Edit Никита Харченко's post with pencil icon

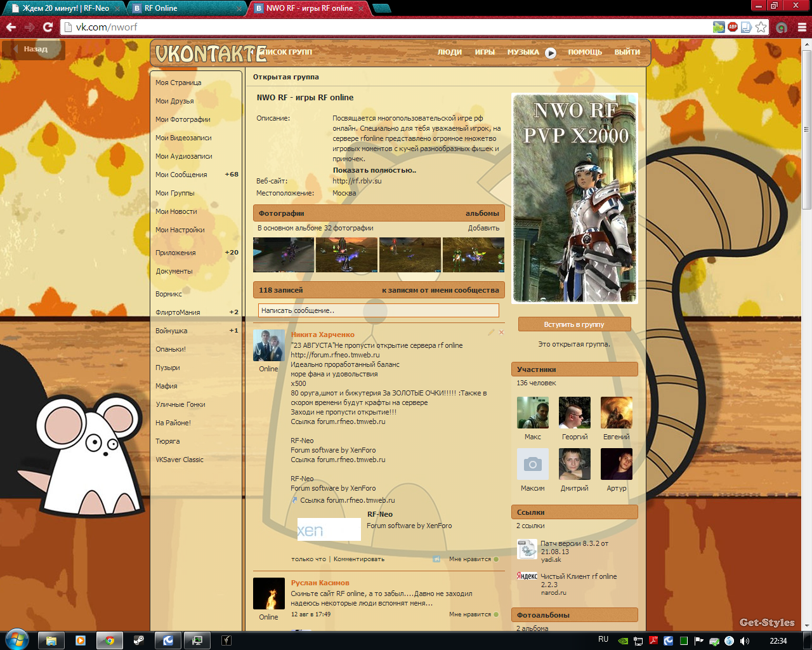[x=491, y=332]
